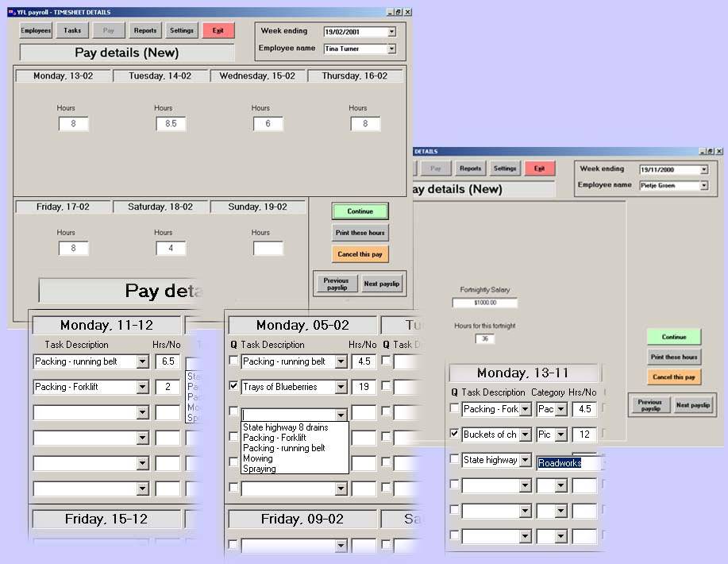
Task: Open the Tasks section
Action: [72, 31]
